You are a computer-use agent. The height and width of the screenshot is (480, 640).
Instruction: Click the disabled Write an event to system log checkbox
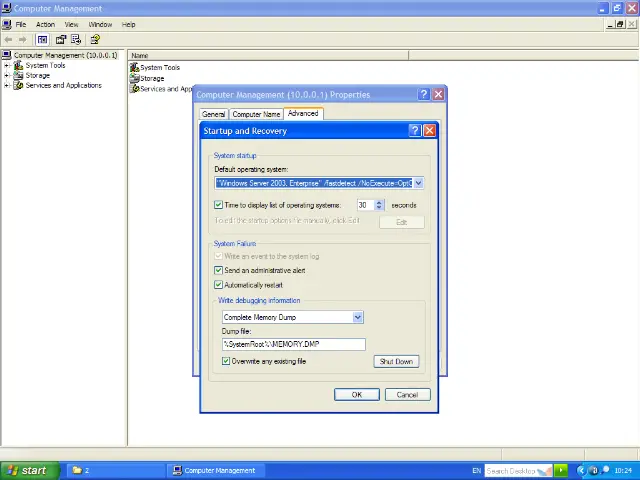tap(218, 256)
